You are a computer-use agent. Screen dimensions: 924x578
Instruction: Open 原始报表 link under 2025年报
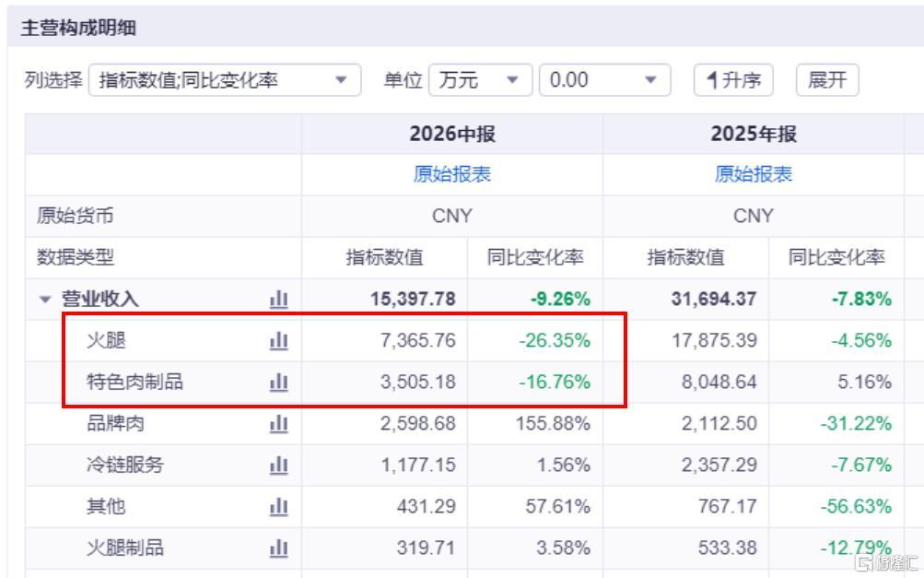point(754,174)
